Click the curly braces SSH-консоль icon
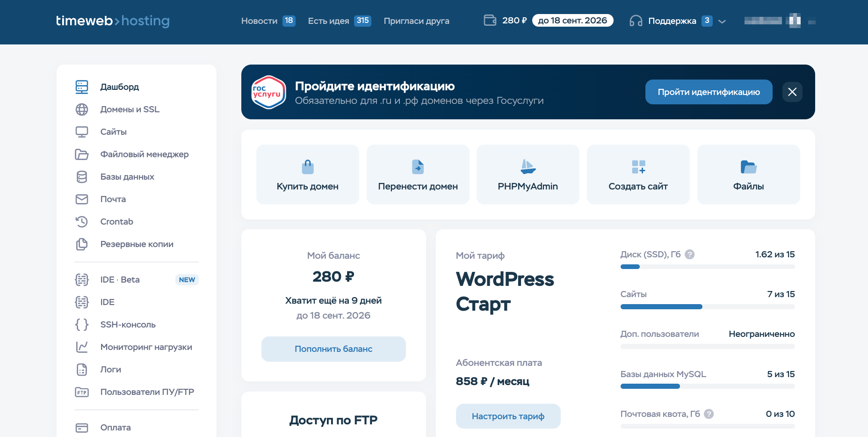Image resolution: width=868 pixels, height=437 pixels. click(x=82, y=324)
